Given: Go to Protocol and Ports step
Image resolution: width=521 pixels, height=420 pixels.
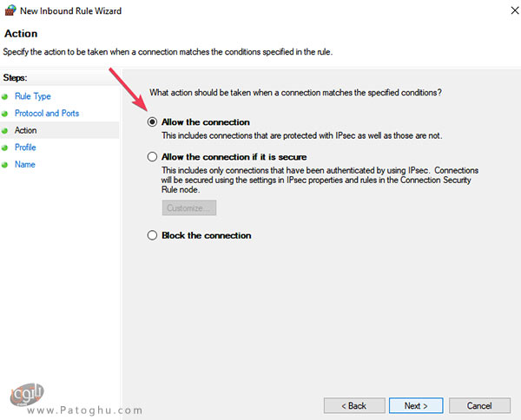Looking at the screenshot, I should pyautogui.click(x=47, y=113).
